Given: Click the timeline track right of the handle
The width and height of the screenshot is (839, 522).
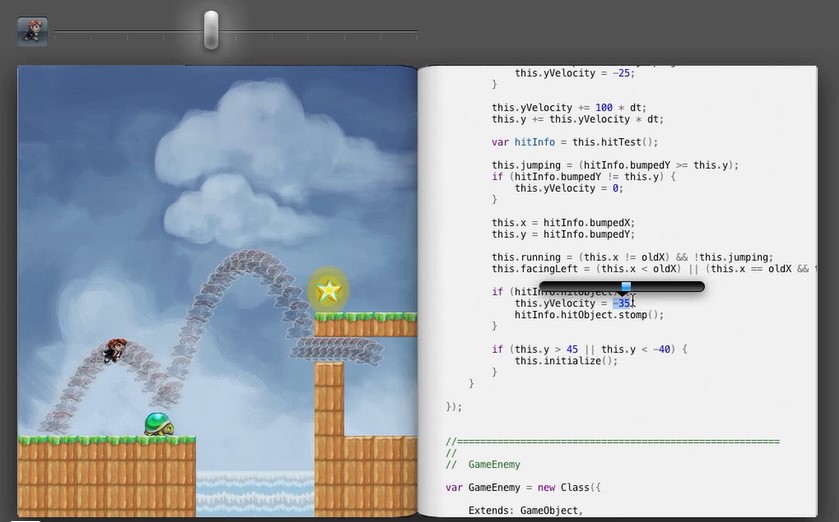Looking at the screenshot, I should point(318,32).
